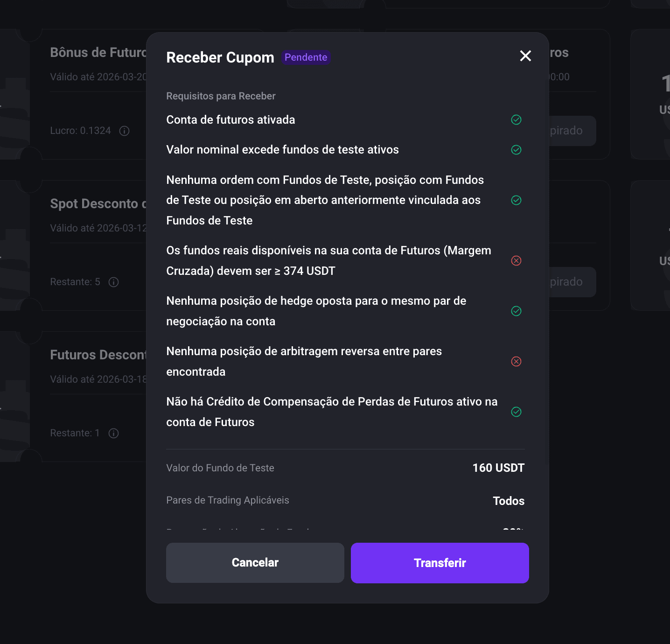Click info icon next to Lucro: 0.1324
This screenshot has width=670, height=644.
pyautogui.click(x=124, y=131)
